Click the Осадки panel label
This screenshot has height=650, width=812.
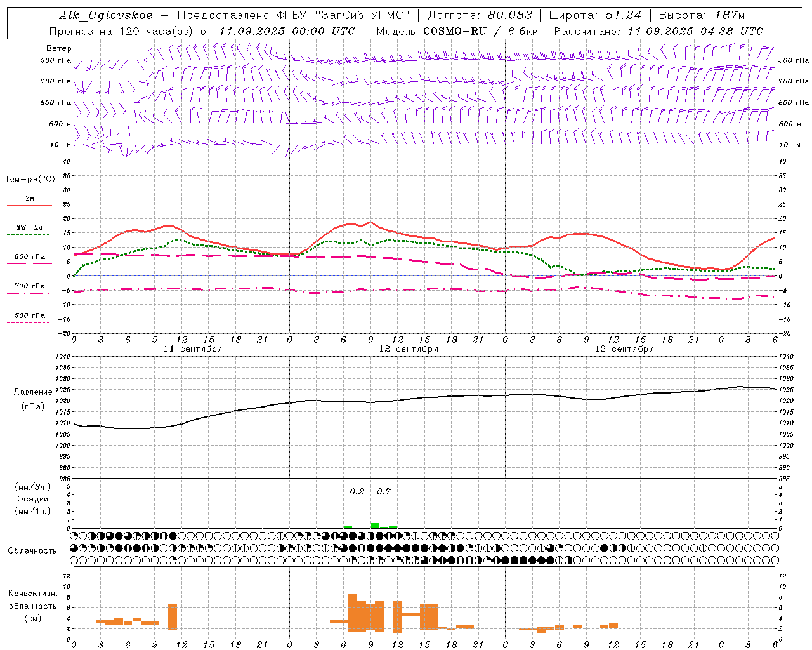[x=33, y=499]
